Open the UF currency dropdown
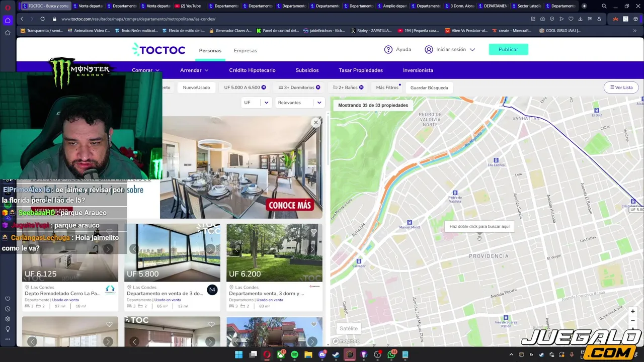The image size is (644, 362). (257, 103)
